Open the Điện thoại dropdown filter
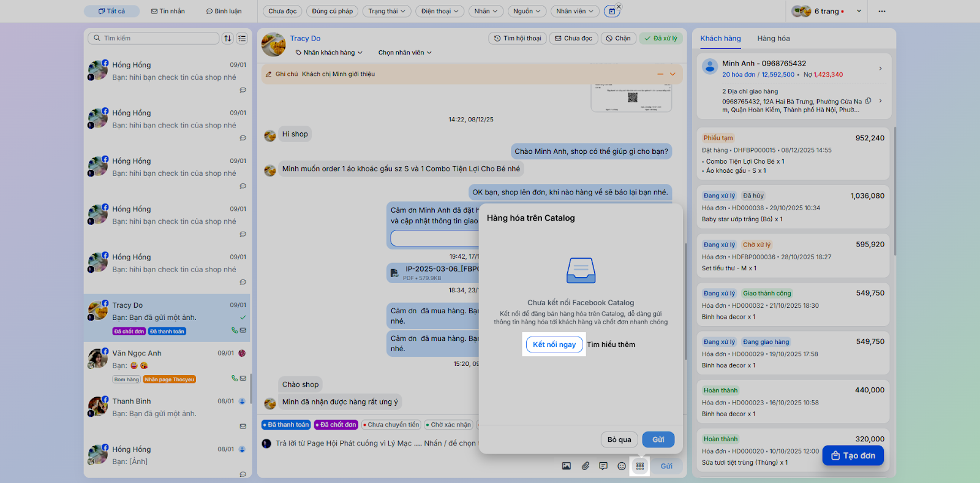The width and height of the screenshot is (980, 483). point(440,11)
